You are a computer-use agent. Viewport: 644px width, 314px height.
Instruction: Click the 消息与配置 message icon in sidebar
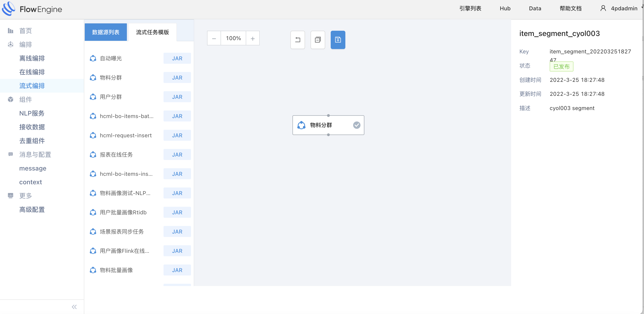click(x=10, y=154)
